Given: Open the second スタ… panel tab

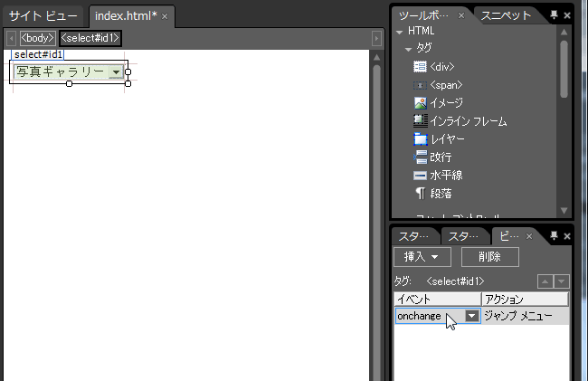Looking at the screenshot, I should pyautogui.click(x=463, y=236).
